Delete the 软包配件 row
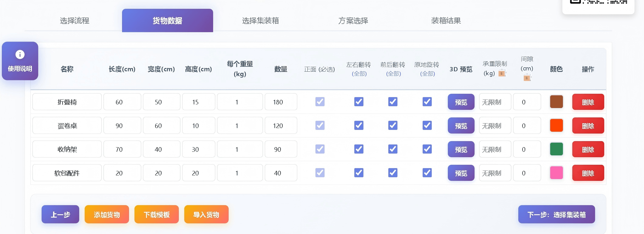This screenshot has height=234, width=644. coord(588,173)
